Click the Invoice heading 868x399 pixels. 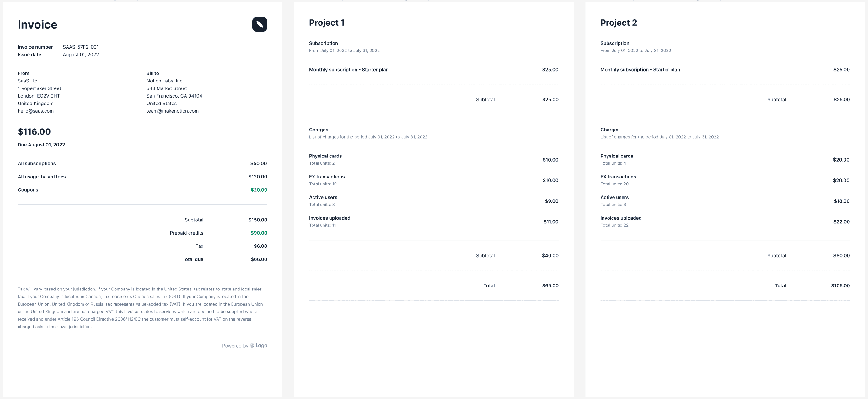coord(37,24)
